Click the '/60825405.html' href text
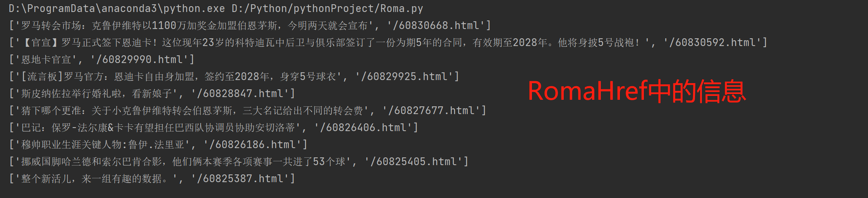Viewport: 868px width, 198px height. [x=413, y=162]
